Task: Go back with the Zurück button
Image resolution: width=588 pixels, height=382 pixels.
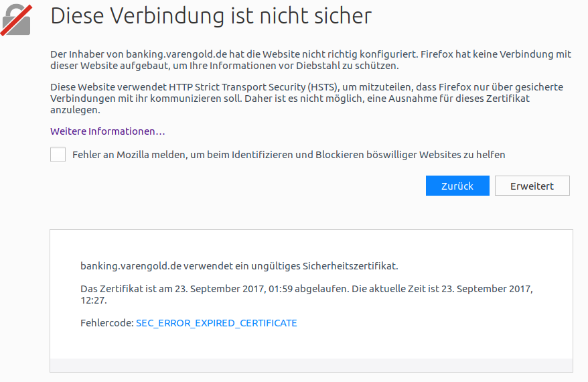Action: pos(457,186)
